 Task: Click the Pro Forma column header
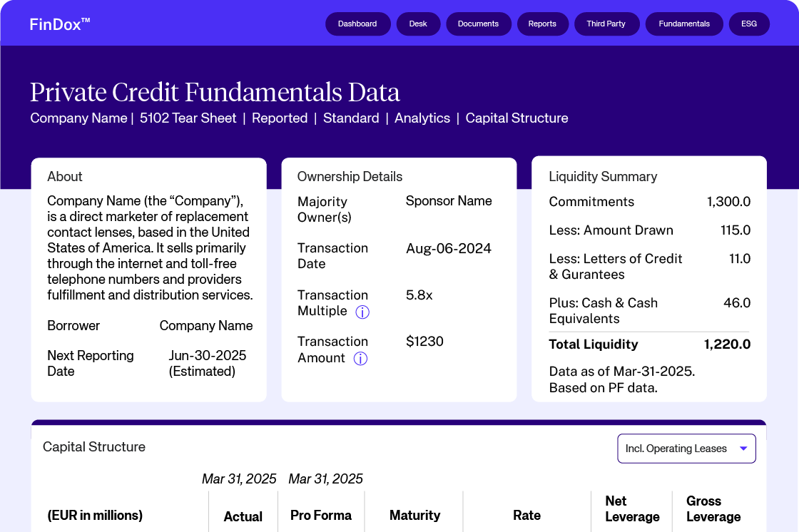tap(321, 516)
